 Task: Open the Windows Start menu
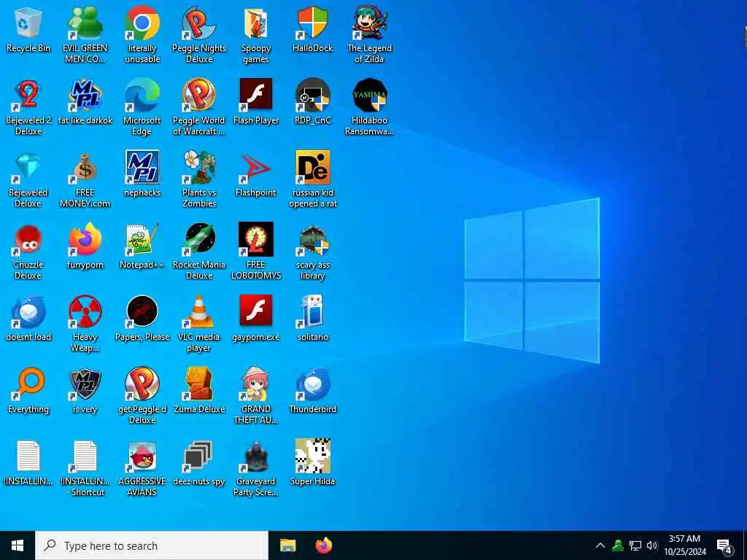pos(18,545)
